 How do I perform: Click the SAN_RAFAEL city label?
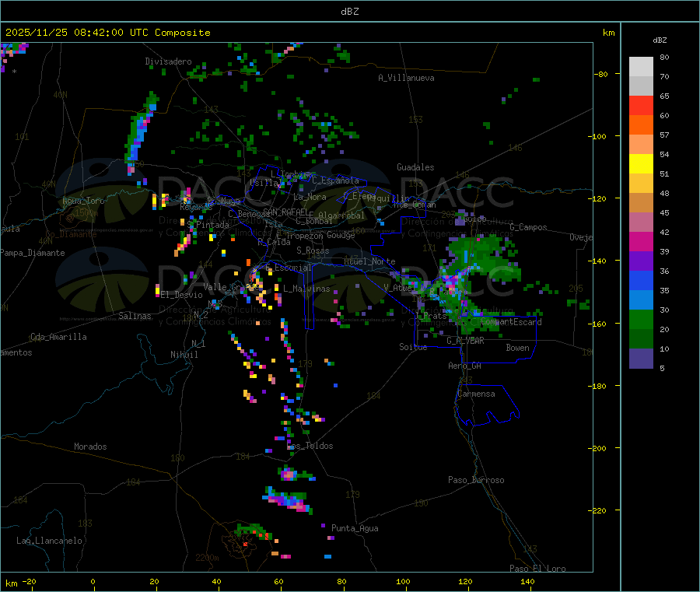tap(285, 212)
